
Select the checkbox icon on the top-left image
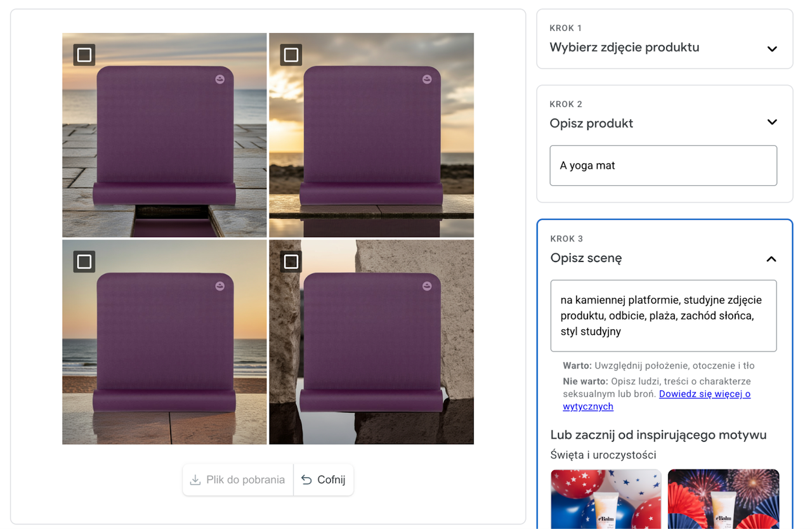tap(83, 55)
